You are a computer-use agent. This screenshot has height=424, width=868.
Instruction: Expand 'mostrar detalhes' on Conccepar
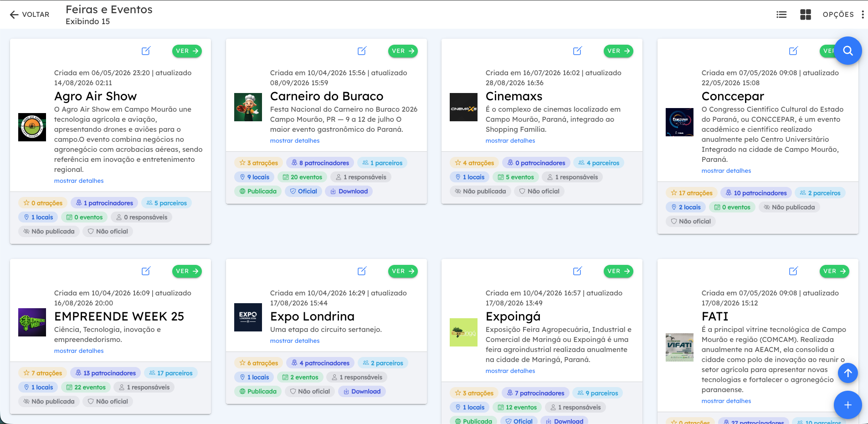726,171
